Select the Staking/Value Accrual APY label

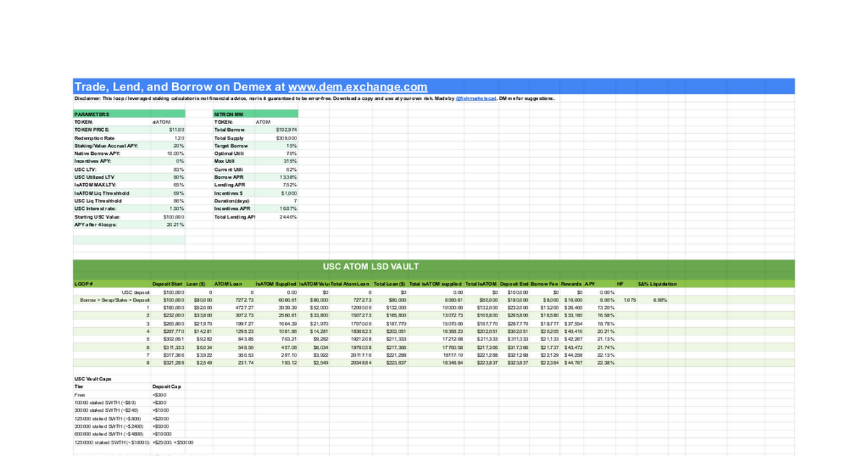tap(112, 145)
